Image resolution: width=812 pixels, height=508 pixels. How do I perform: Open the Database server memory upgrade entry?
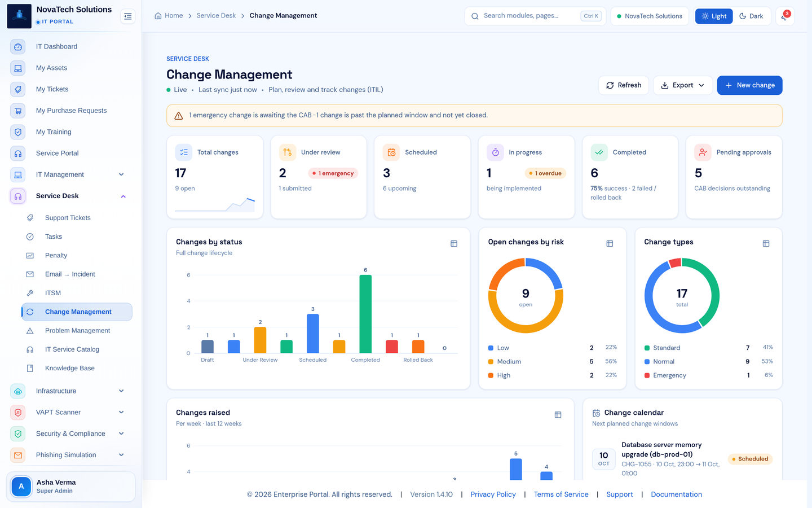[x=682, y=459]
